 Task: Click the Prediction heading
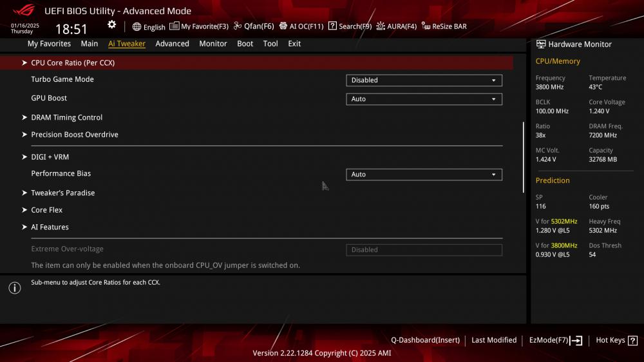pyautogui.click(x=553, y=180)
